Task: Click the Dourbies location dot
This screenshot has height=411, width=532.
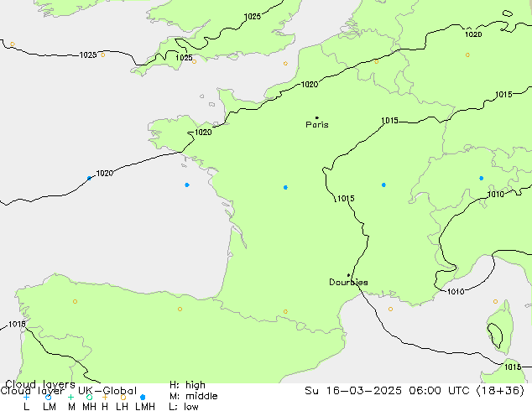Action: click(x=348, y=275)
